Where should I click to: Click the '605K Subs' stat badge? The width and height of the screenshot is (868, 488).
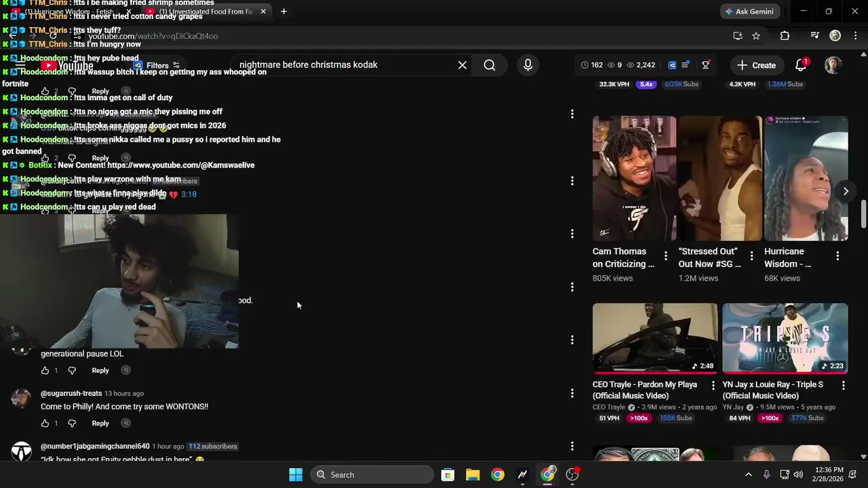(x=682, y=84)
